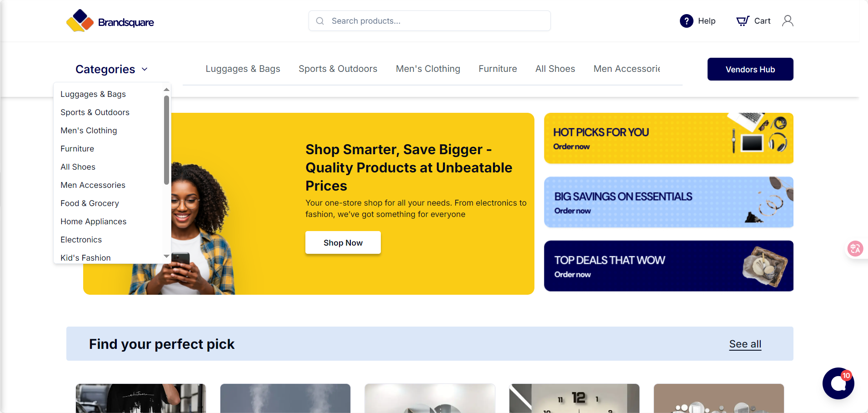Open Sports & Outdoors in top navigation
This screenshot has width=868, height=413.
pos(338,69)
